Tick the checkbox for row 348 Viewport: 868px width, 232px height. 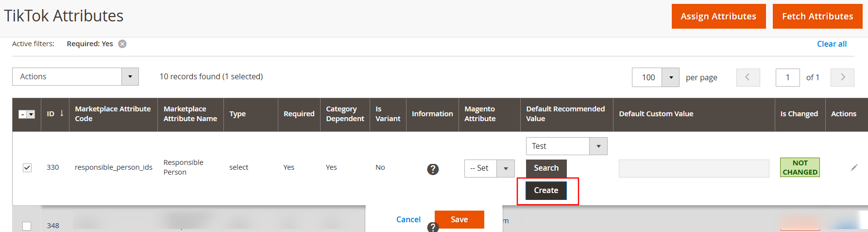(x=27, y=226)
